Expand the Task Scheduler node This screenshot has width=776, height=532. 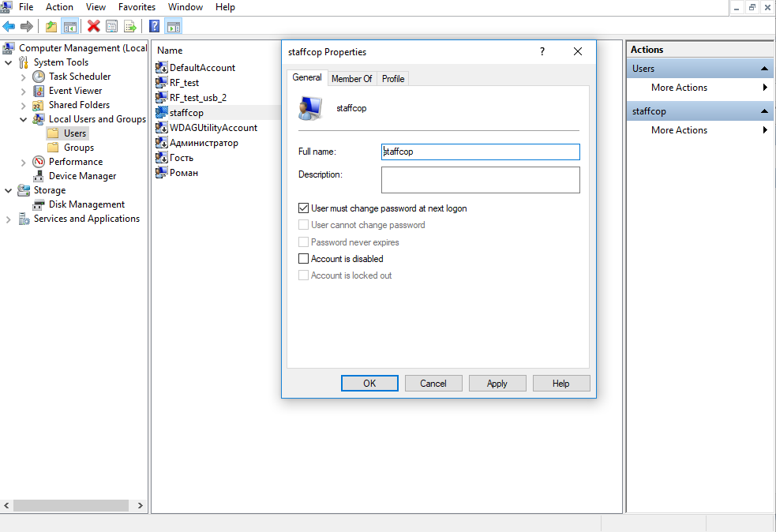(x=23, y=77)
